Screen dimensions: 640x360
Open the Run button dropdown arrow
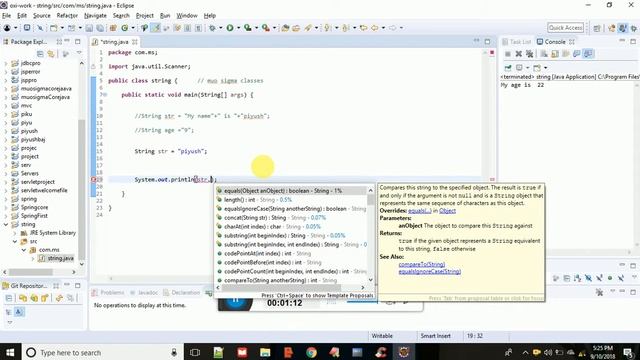238,28
